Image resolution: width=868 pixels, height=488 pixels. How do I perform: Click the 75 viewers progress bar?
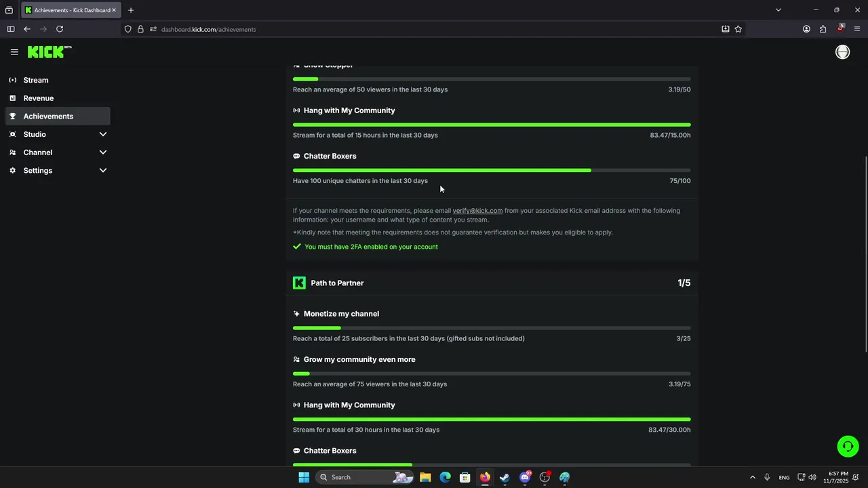click(492, 373)
